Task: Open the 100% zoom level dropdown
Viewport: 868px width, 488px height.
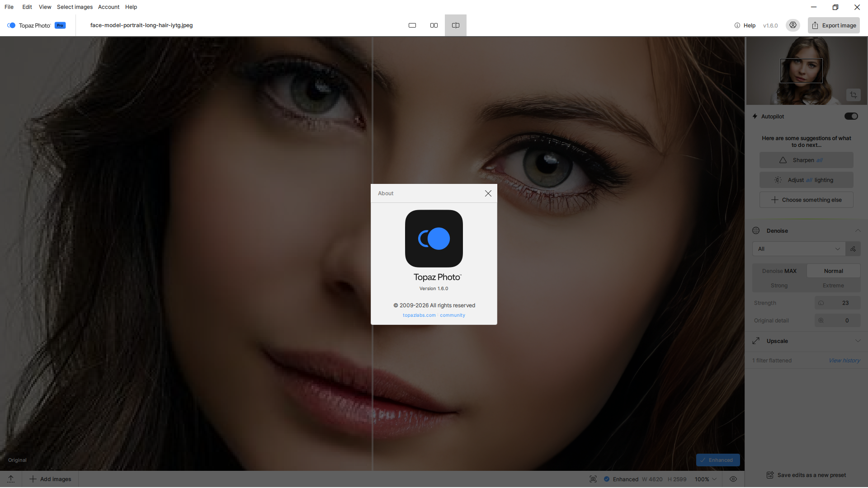Action: [x=706, y=479]
